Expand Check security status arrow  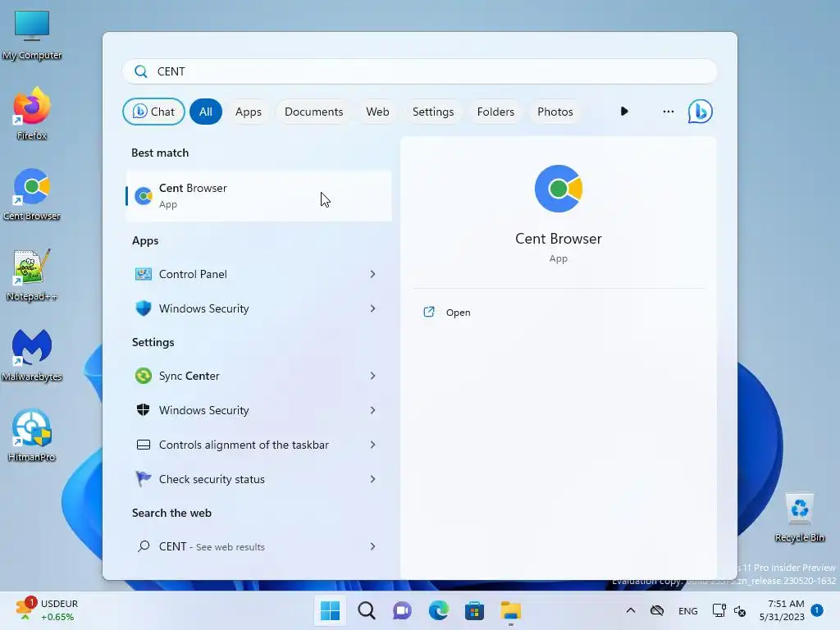[373, 479]
